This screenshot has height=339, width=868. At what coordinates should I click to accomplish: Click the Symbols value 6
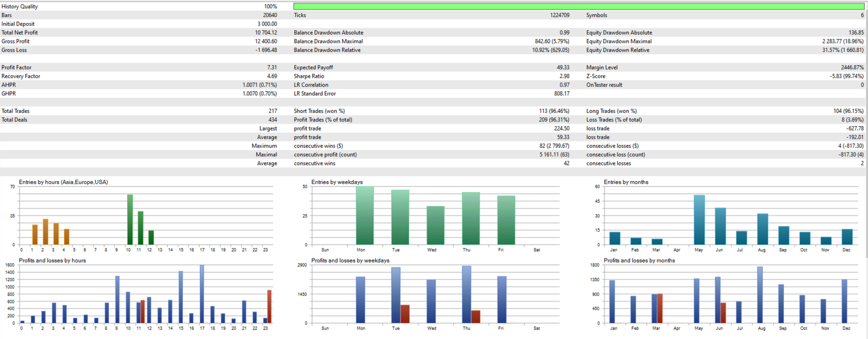click(862, 15)
